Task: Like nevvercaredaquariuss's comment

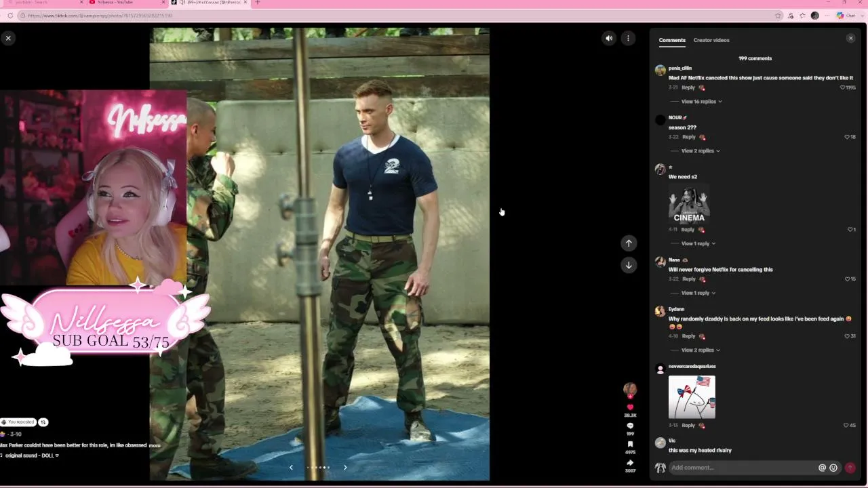Action: coord(846,426)
